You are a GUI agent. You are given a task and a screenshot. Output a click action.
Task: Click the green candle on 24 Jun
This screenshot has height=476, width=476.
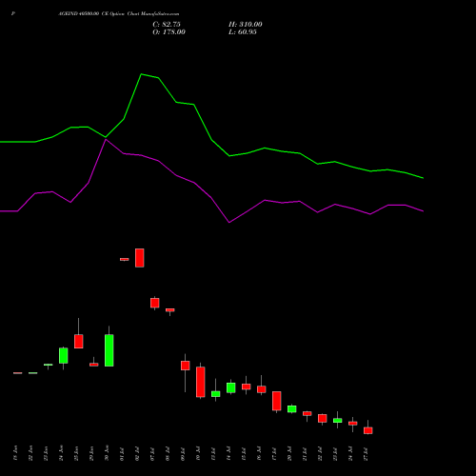pos(64,356)
